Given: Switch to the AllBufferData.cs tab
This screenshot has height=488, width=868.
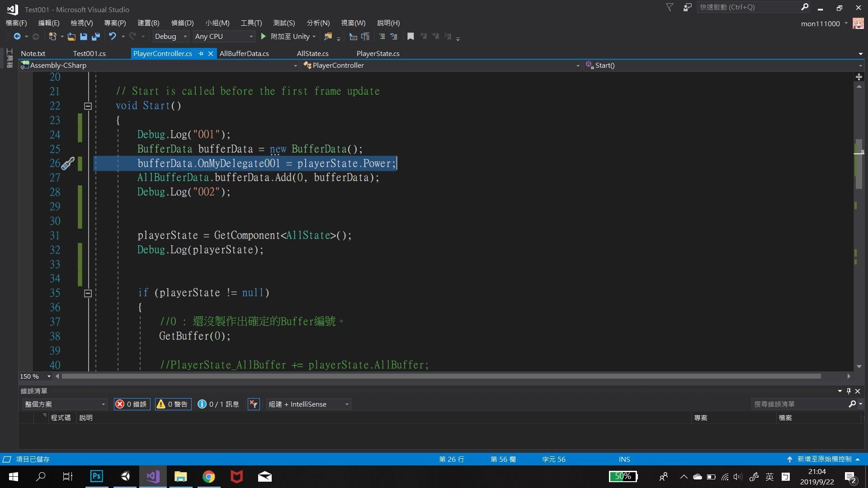Looking at the screenshot, I should [244, 53].
